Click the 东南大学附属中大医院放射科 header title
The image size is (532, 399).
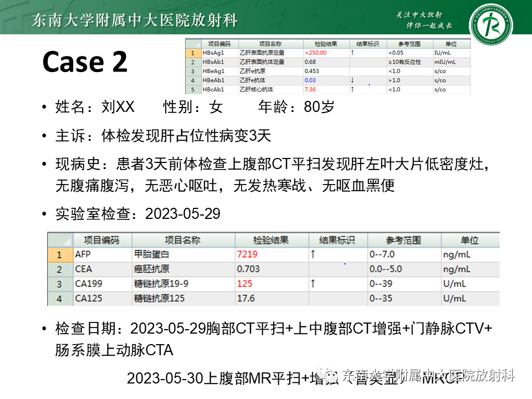coord(135,21)
